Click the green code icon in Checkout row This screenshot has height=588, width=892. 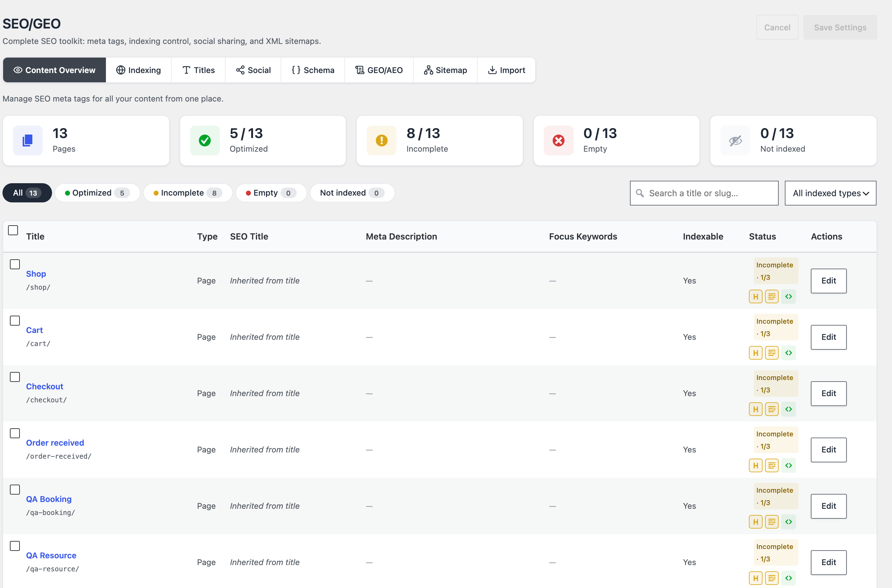click(x=789, y=409)
